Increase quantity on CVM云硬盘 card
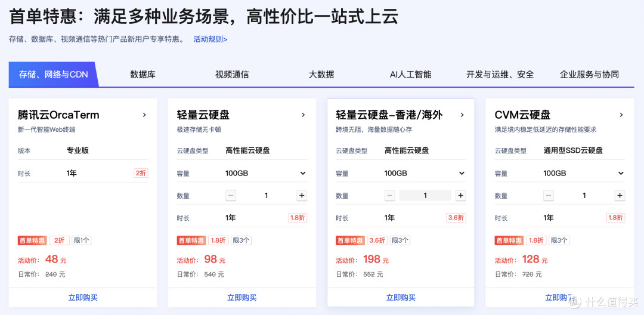This screenshot has height=315, width=644. point(620,196)
